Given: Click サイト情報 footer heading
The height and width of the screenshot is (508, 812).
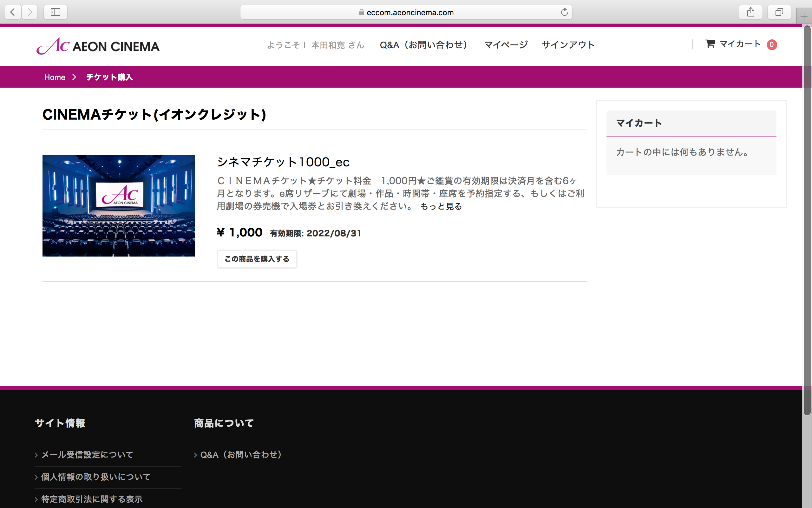Looking at the screenshot, I should 60,423.
